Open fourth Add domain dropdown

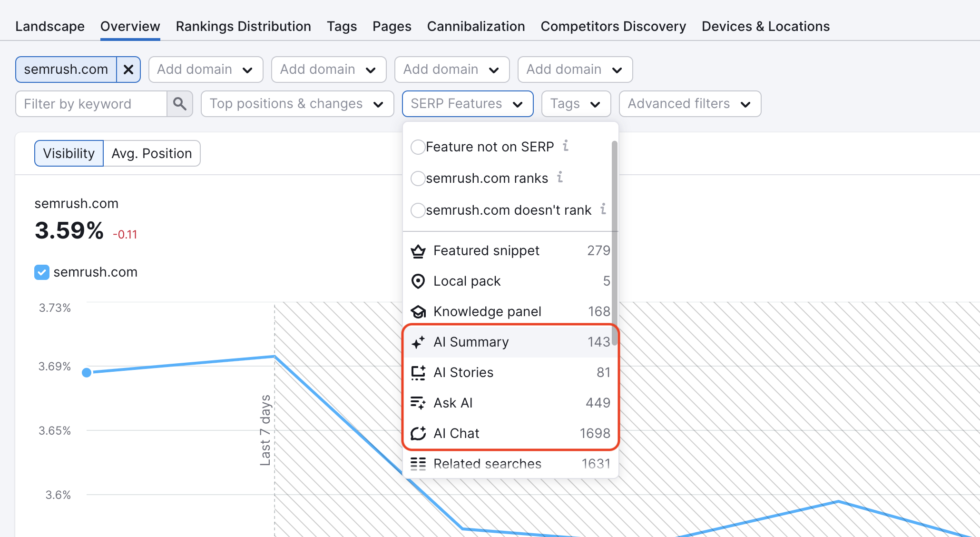(x=575, y=70)
